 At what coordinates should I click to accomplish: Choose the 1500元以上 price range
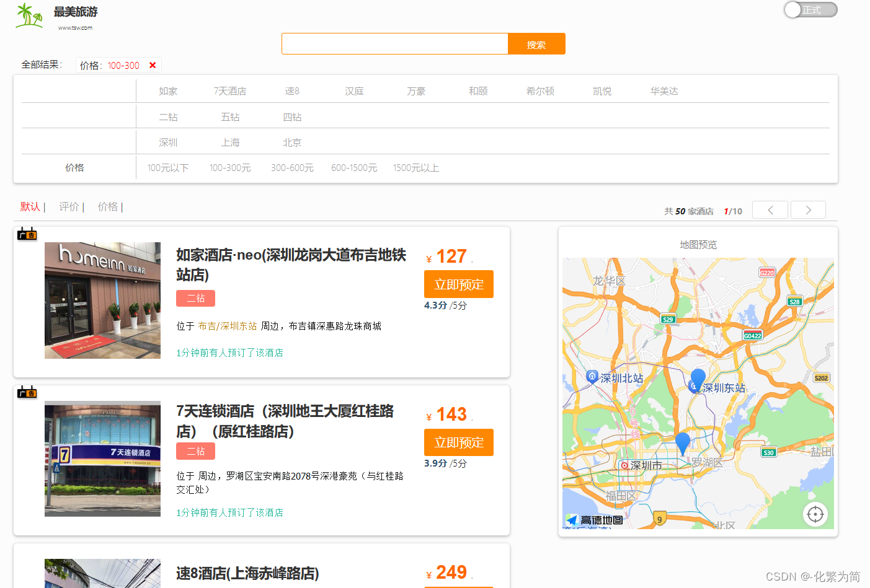point(416,168)
